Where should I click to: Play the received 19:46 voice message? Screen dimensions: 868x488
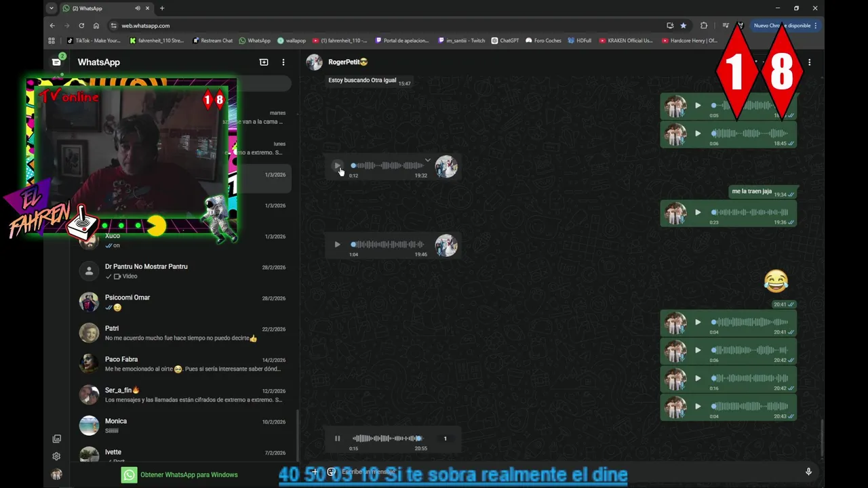tap(337, 245)
